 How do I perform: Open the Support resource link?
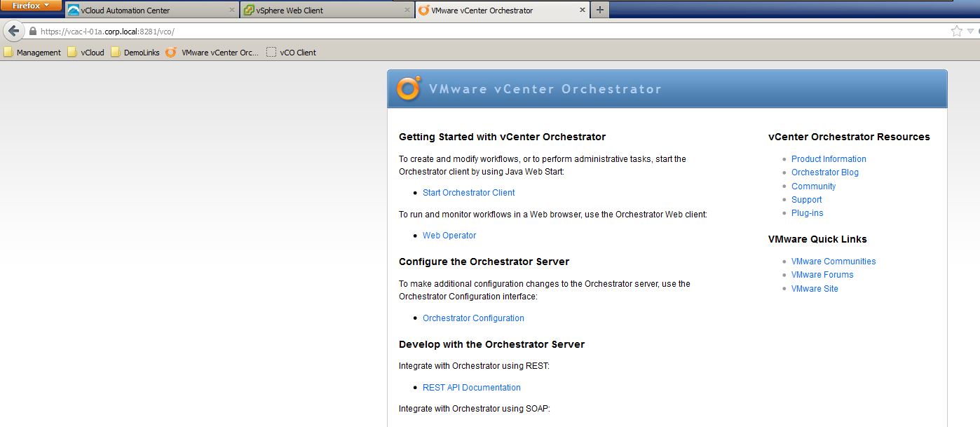806,200
